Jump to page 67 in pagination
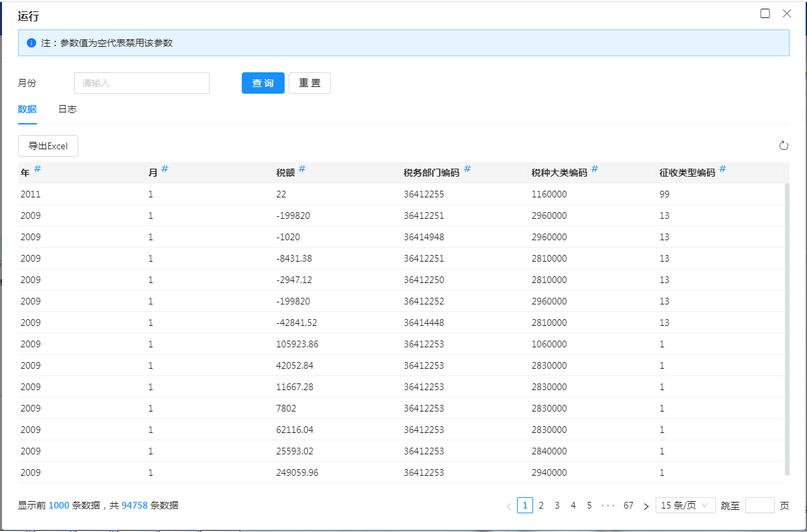Image resolution: width=807 pixels, height=532 pixels. tap(628, 505)
